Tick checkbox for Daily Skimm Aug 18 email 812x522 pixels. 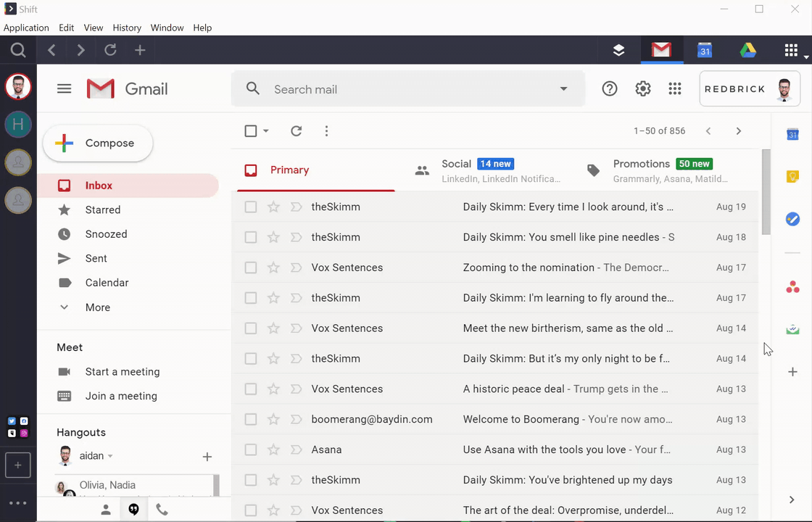251,237
